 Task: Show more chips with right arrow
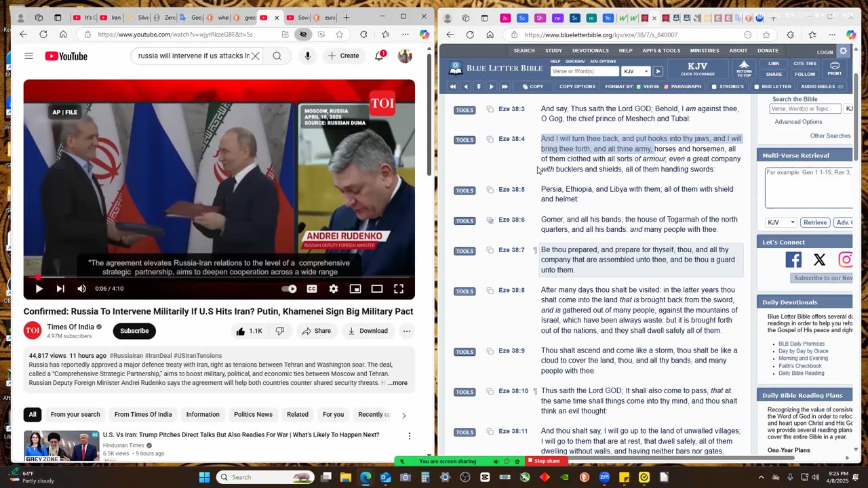point(403,415)
